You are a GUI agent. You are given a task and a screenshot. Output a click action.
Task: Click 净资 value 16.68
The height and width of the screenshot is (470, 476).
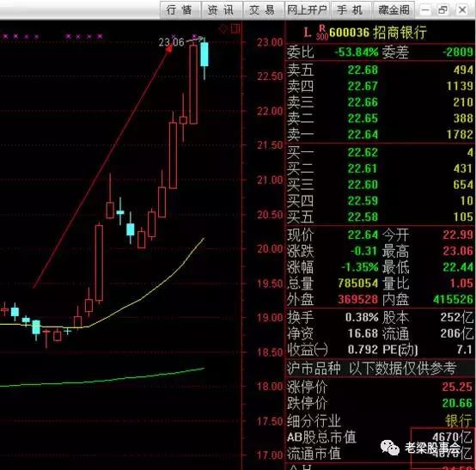click(x=363, y=333)
